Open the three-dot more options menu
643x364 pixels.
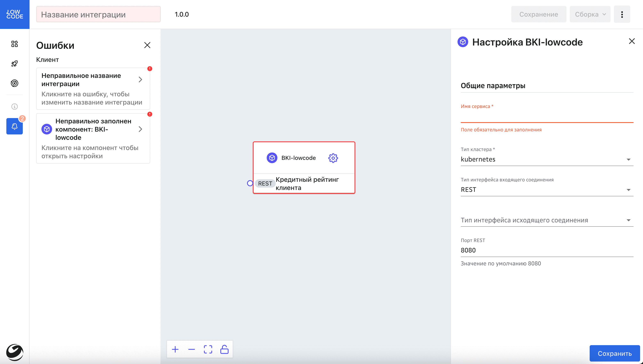(622, 14)
